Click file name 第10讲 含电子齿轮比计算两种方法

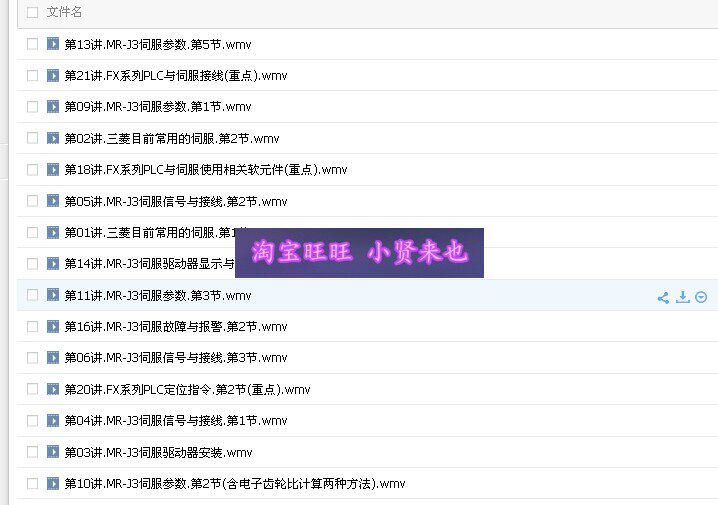tap(235, 484)
